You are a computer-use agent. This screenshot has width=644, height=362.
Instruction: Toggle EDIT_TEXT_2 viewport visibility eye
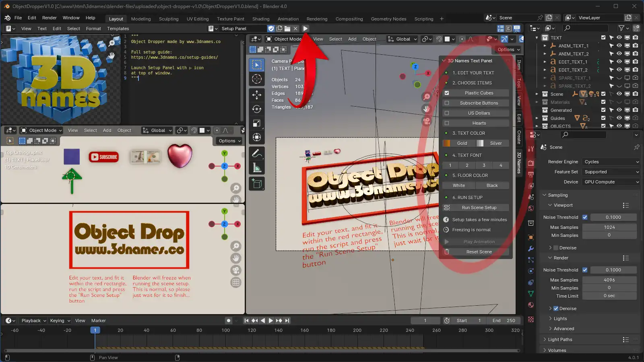click(x=619, y=70)
